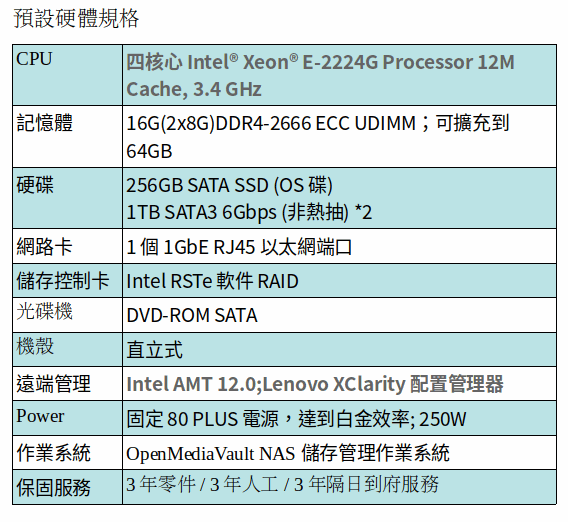Click the 1TB SATA3 6Gbps line
Image resolution: width=568 pixels, height=522 pixels.
[x=249, y=212]
